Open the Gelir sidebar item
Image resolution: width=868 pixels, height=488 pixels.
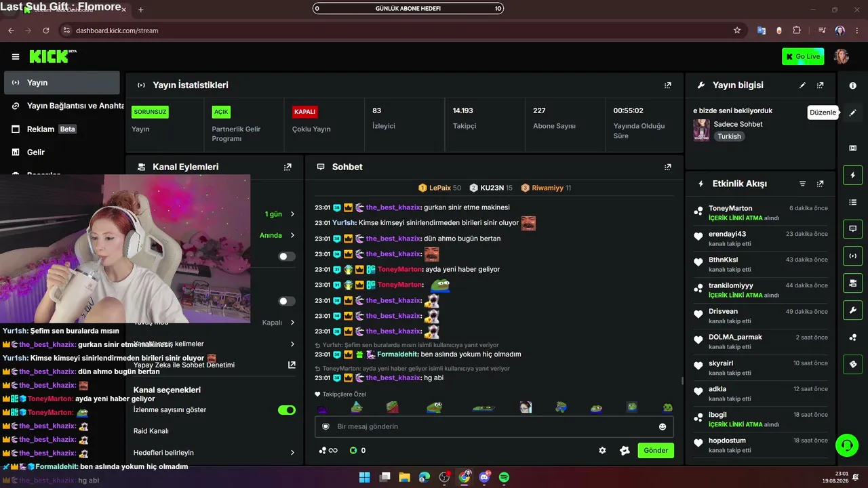(x=62, y=152)
